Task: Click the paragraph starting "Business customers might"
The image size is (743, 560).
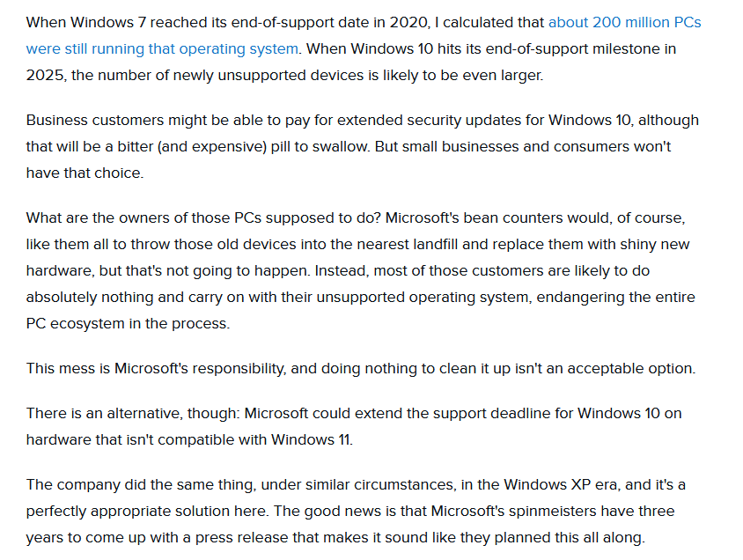Action: pyautogui.click(x=352, y=146)
